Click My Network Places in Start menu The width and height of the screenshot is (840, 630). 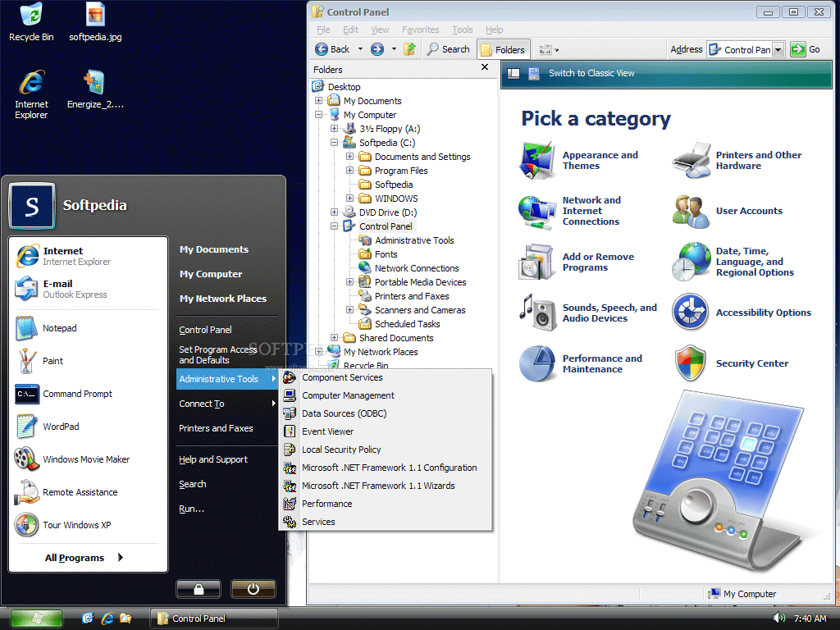223,299
